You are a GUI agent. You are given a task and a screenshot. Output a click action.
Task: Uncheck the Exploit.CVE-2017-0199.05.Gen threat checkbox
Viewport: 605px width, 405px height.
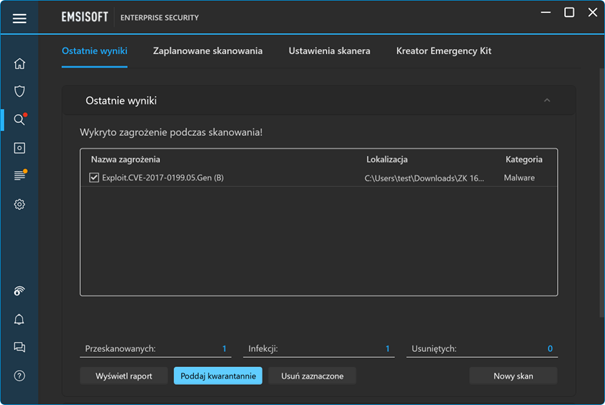click(x=94, y=178)
